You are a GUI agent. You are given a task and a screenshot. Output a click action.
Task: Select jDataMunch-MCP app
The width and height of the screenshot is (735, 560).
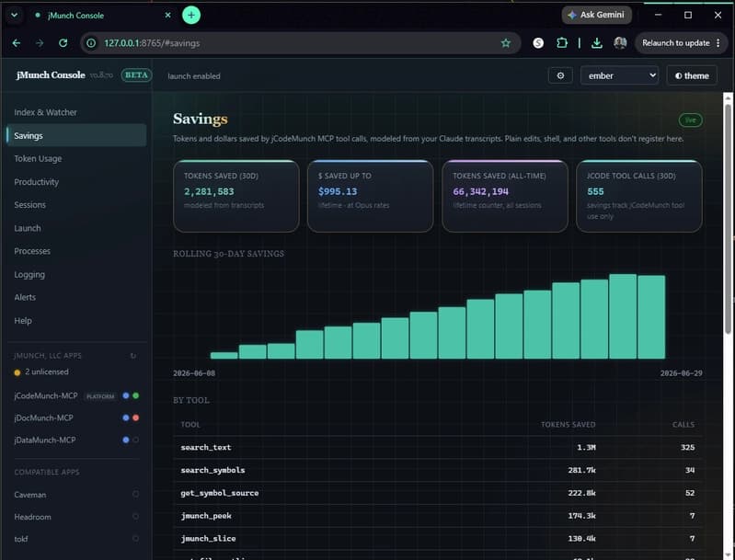45,440
